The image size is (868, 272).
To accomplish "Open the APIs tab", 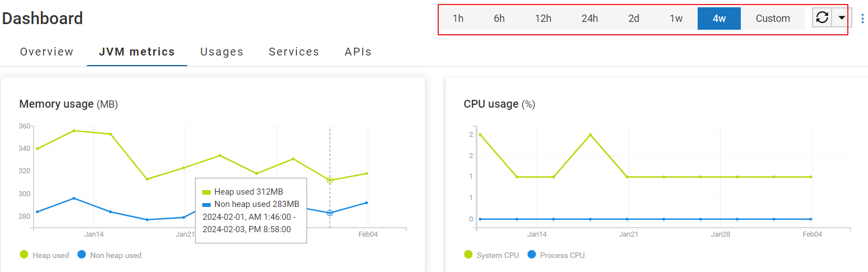I will point(358,52).
